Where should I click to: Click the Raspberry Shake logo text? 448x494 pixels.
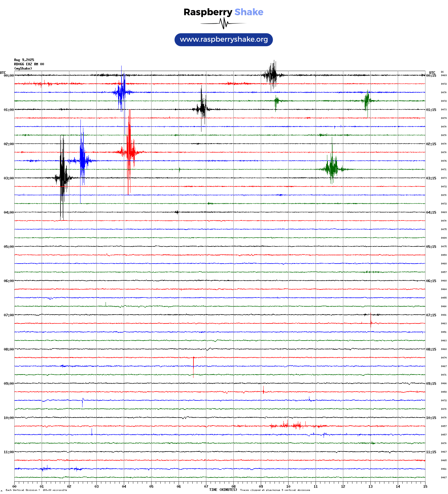223,12
